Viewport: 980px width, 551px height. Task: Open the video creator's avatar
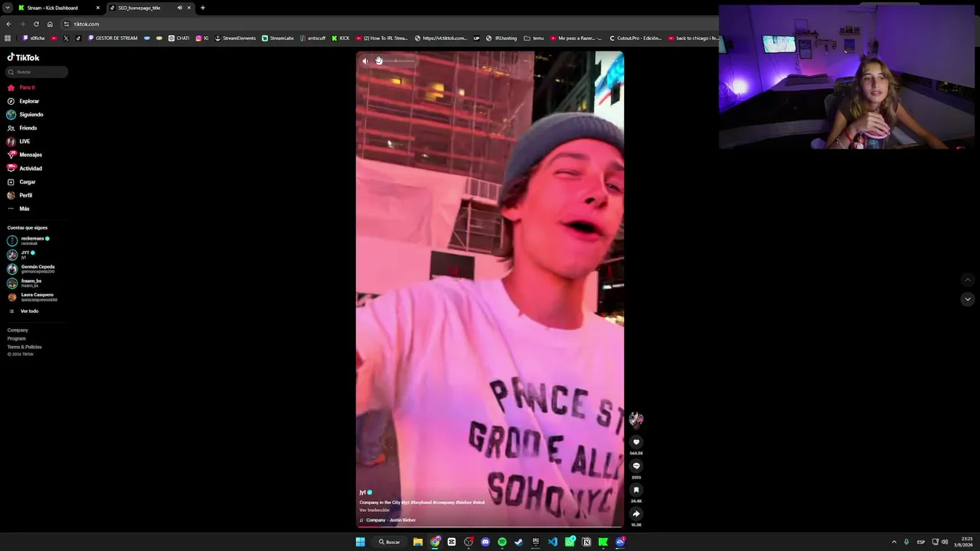click(635, 419)
